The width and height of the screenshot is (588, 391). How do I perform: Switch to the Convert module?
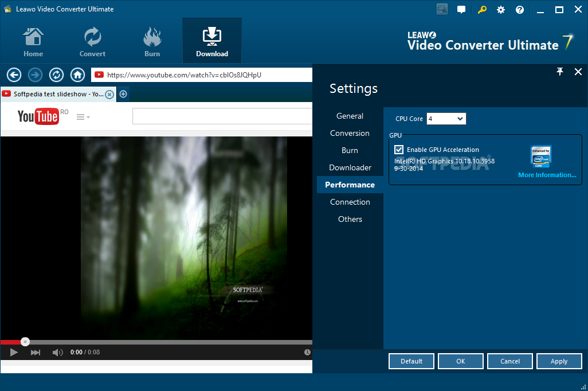92,41
